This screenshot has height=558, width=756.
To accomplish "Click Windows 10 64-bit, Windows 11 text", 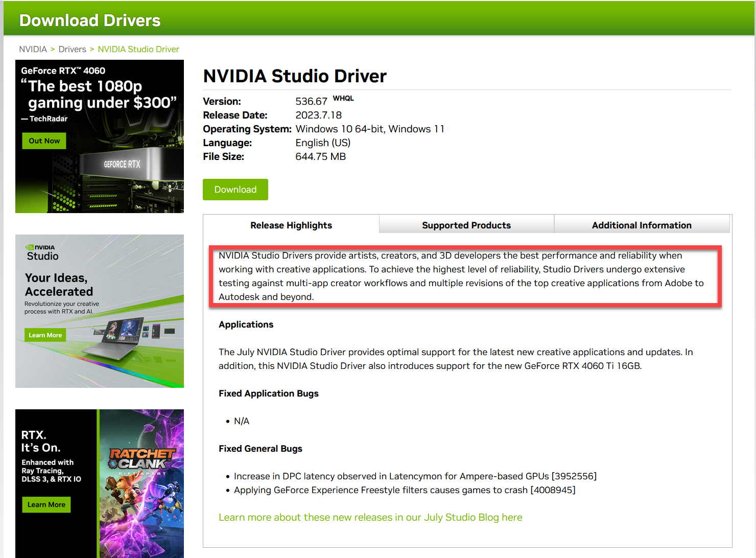I will [370, 129].
